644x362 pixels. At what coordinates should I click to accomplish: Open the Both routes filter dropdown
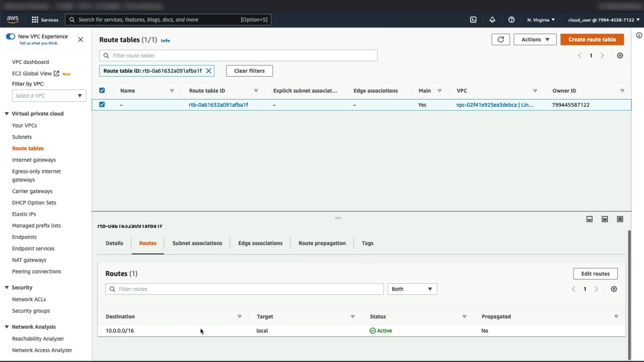(x=412, y=289)
